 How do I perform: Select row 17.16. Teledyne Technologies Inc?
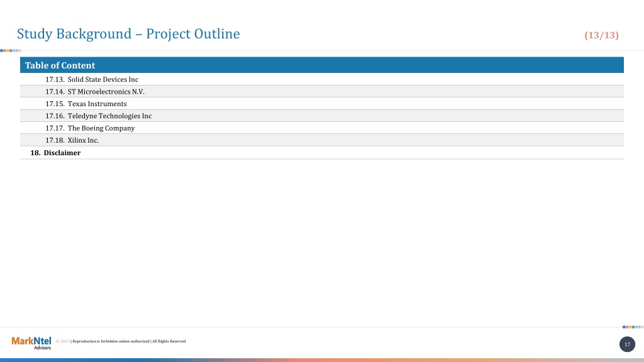pyautogui.click(x=322, y=116)
